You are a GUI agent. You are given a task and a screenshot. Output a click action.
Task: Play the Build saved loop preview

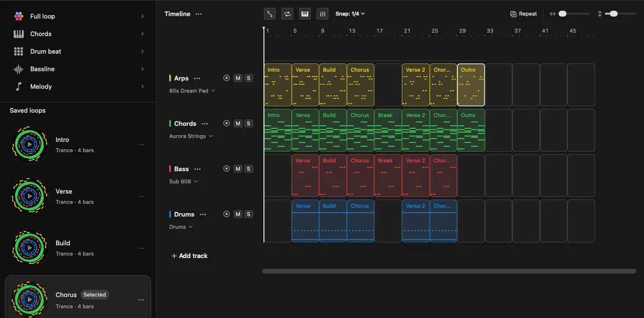point(30,248)
